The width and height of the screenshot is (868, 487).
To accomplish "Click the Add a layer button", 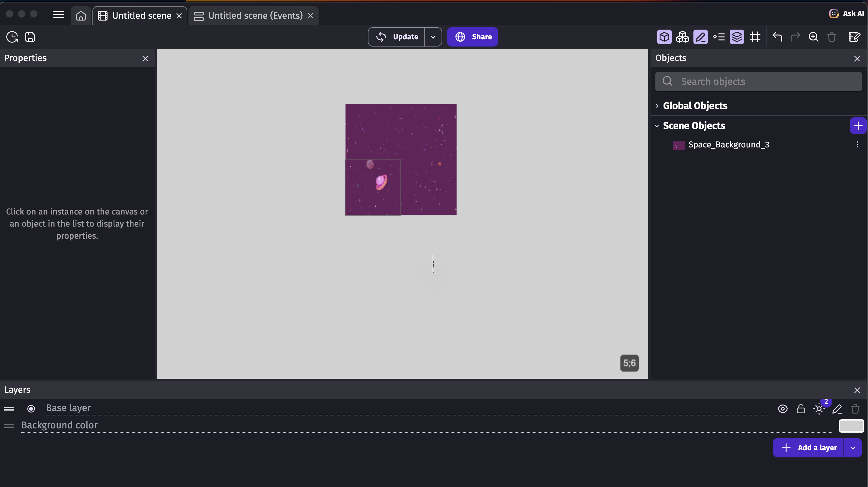I will pyautogui.click(x=809, y=447).
